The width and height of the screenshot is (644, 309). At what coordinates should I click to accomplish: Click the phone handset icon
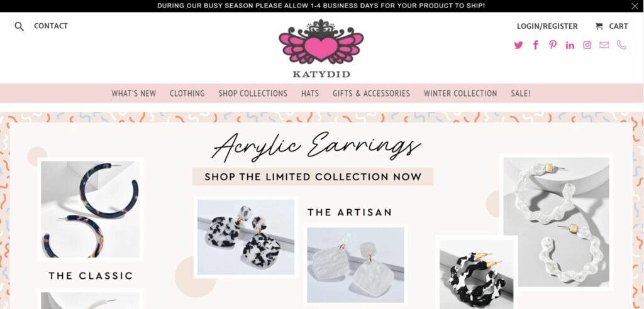click(621, 45)
